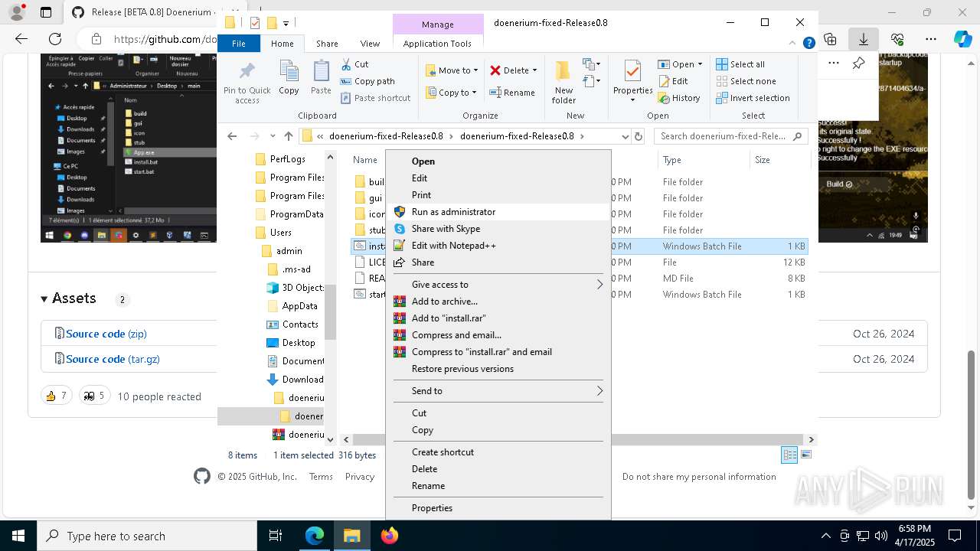Click the ribbon Rename button

(x=512, y=93)
